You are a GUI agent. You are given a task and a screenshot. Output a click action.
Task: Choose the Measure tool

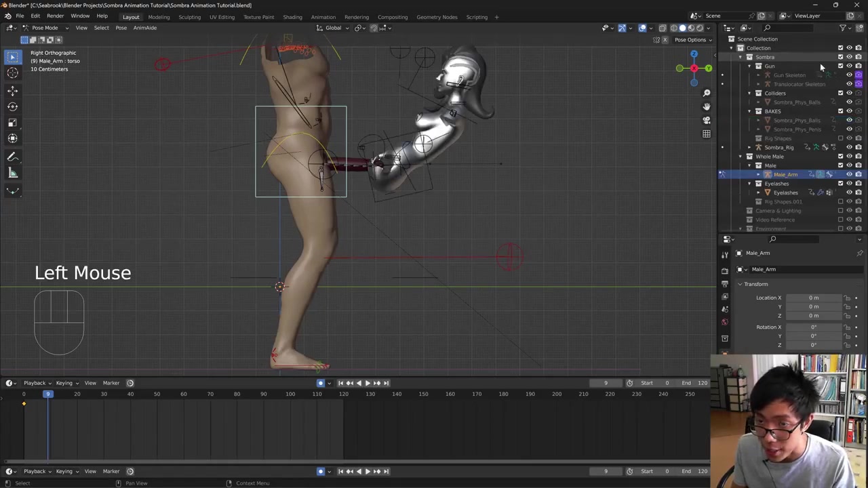pos(12,174)
